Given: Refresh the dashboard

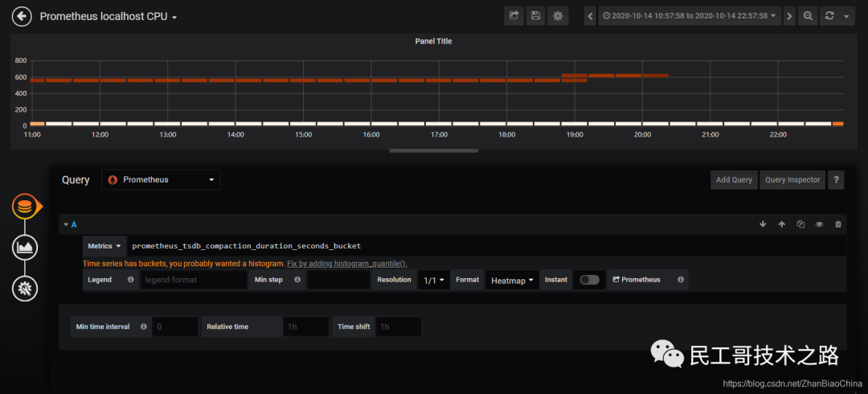Looking at the screenshot, I should click(x=829, y=16).
